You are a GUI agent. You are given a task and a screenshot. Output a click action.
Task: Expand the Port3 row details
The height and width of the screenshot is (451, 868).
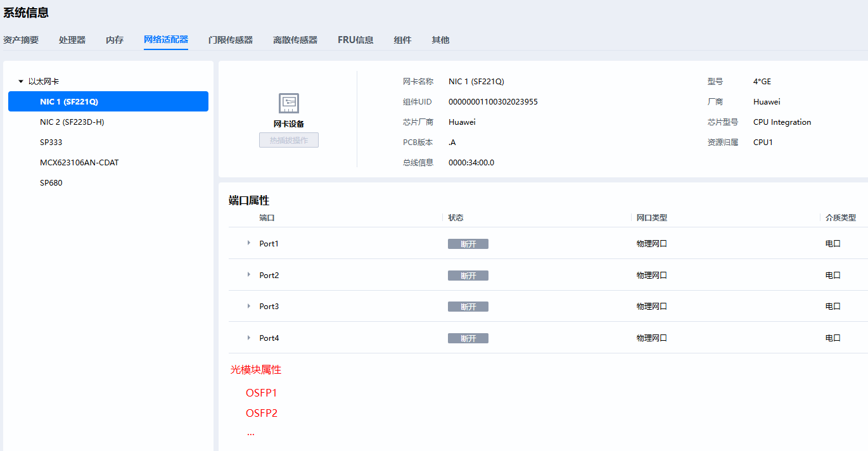click(249, 306)
